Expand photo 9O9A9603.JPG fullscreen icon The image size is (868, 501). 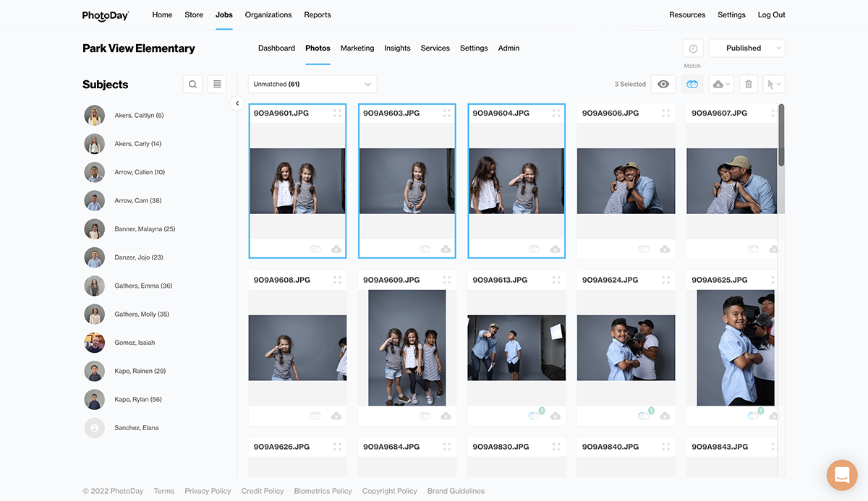click(446, 114)
